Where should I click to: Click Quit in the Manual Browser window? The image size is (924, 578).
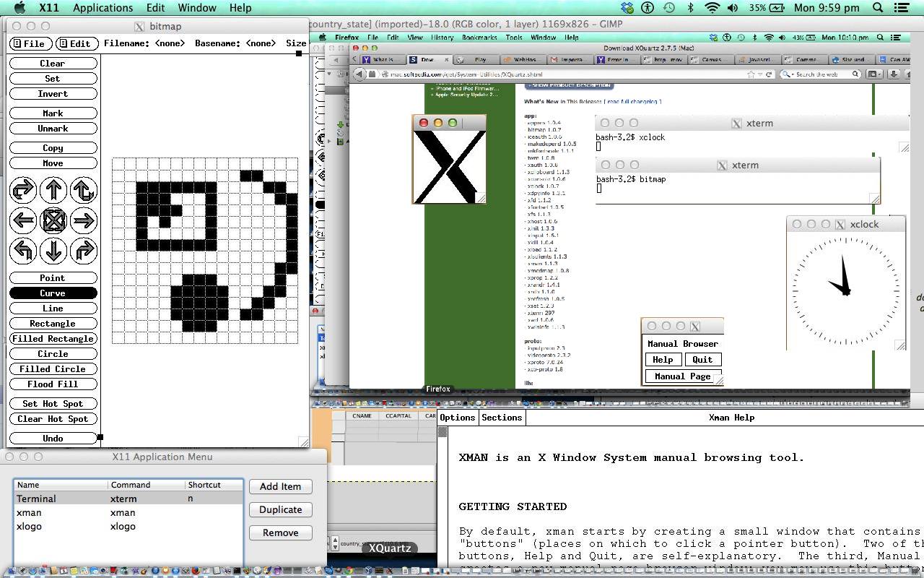pyautogui.click(x=702, y=360)
